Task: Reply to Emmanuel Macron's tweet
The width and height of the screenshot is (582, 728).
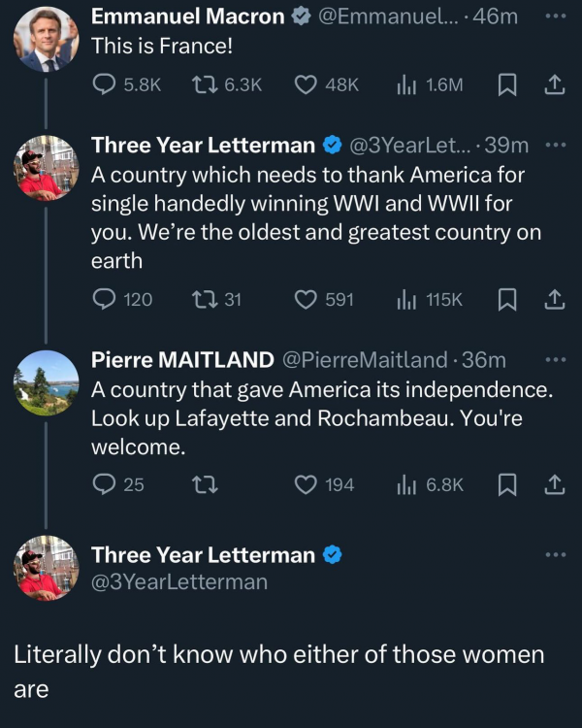Action: click(103, 84)
